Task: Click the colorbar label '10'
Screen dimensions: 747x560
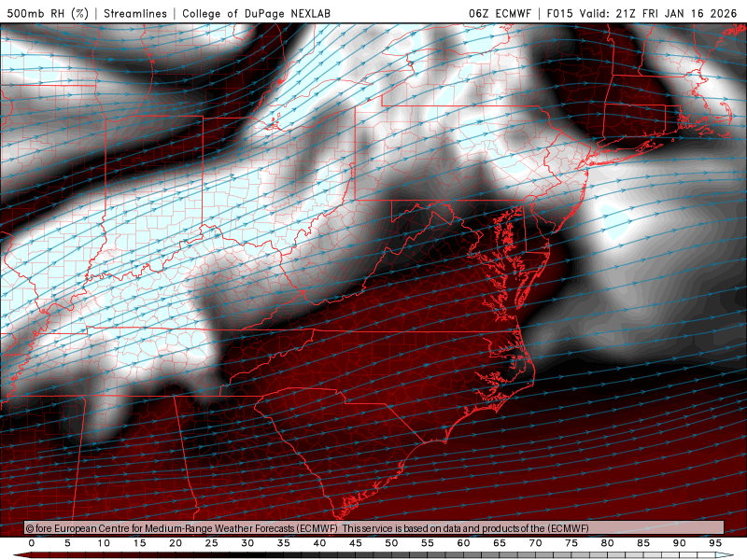Action: 104,543
